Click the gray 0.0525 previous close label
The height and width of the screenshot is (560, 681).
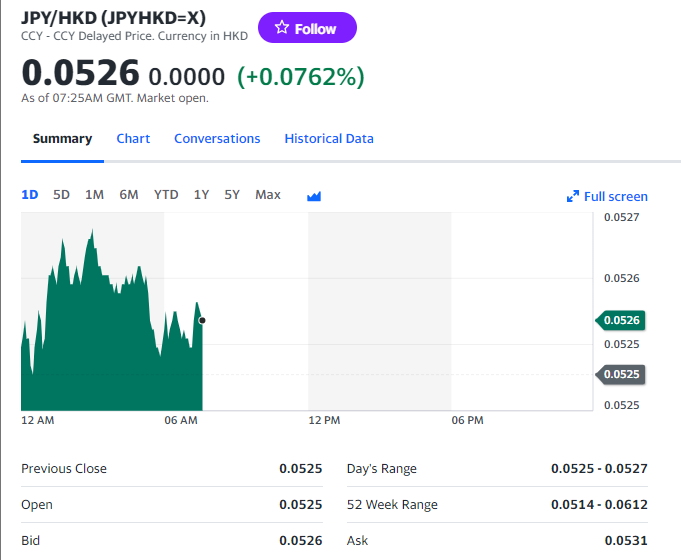click(621, 374)
